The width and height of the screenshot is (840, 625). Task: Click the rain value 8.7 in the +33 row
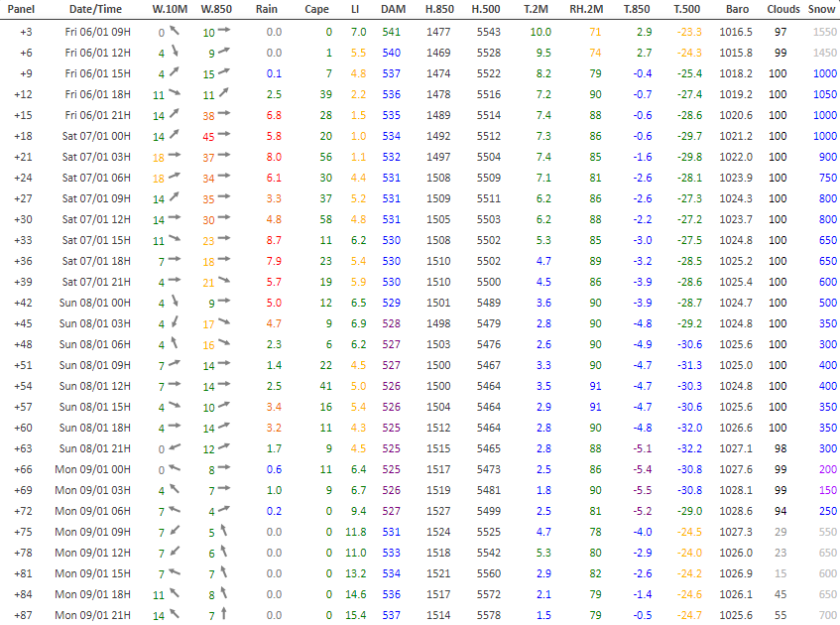[x=274, y=240]
